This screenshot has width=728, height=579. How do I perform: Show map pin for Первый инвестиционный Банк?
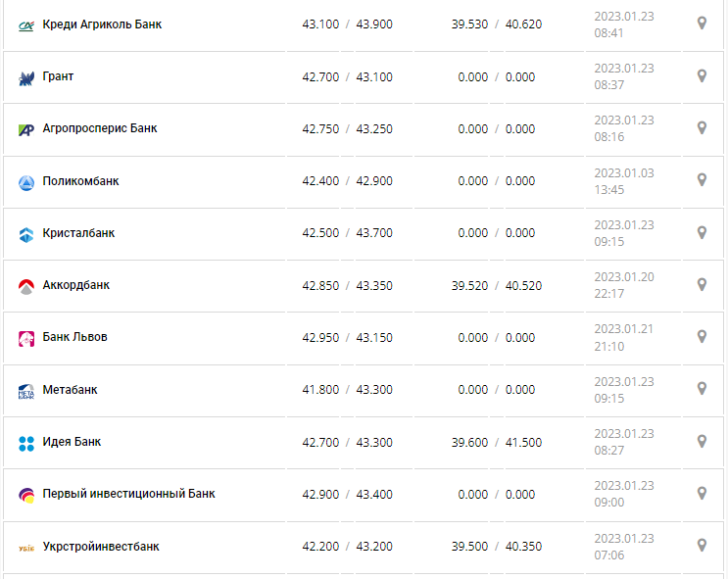702,494
